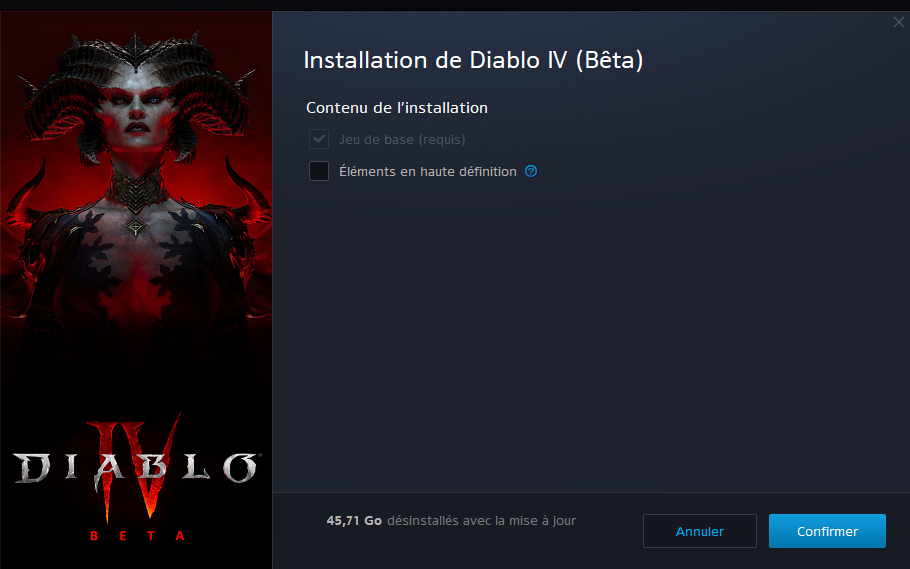This screenshot has width=910, height=569.
Task: Click the 45,71 Go size value
Action: tap(354, 521)
